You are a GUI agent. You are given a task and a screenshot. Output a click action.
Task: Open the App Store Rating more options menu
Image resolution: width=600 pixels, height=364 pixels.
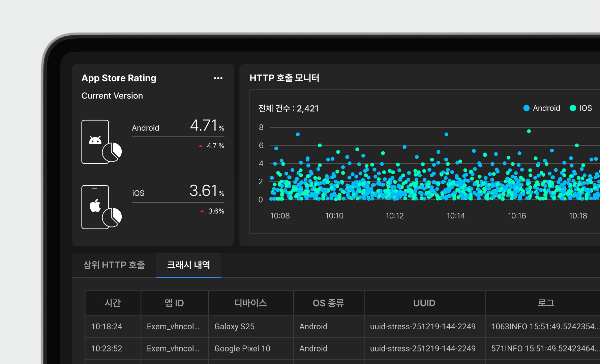(218, 78)
